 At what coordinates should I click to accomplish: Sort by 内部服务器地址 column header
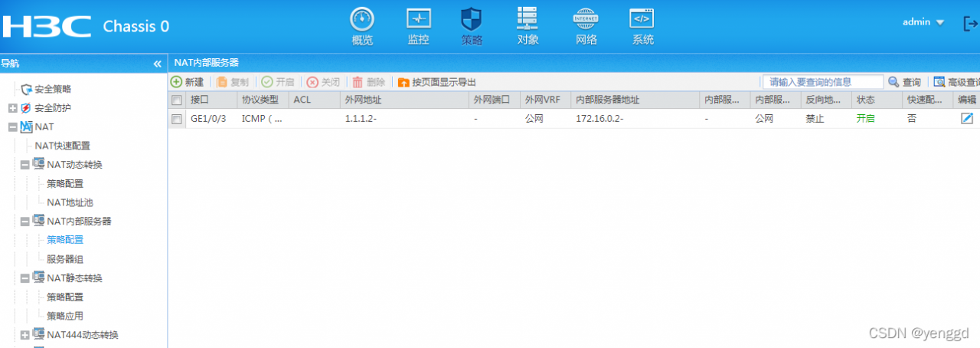coord(635,100)
